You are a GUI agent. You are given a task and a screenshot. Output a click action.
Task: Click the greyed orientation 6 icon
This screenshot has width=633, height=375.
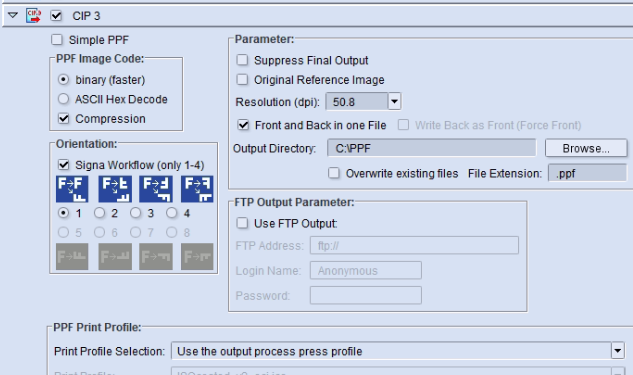115,256
